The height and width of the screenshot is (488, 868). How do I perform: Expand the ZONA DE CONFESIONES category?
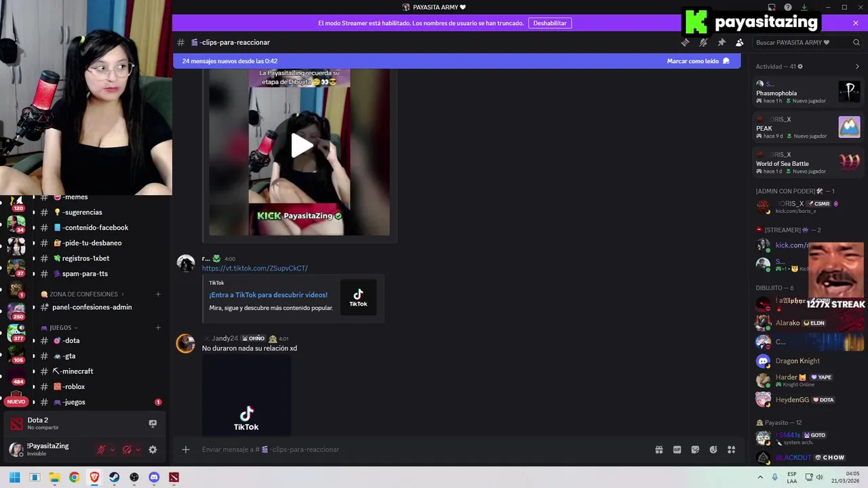84,294
